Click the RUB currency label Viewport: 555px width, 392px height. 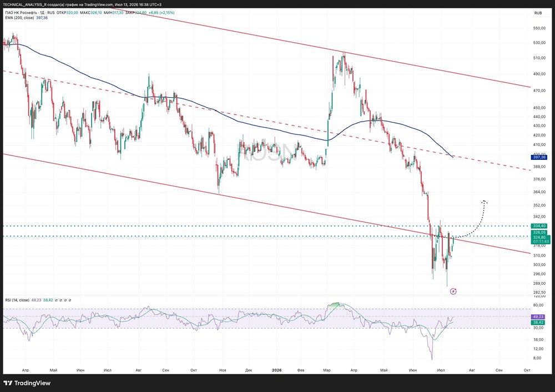click(538, 13)
